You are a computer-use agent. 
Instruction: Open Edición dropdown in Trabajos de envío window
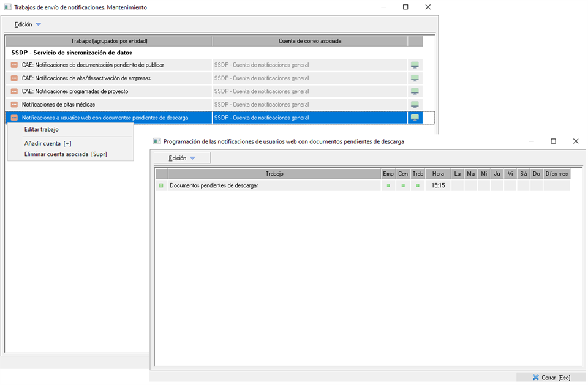[28, 24]
